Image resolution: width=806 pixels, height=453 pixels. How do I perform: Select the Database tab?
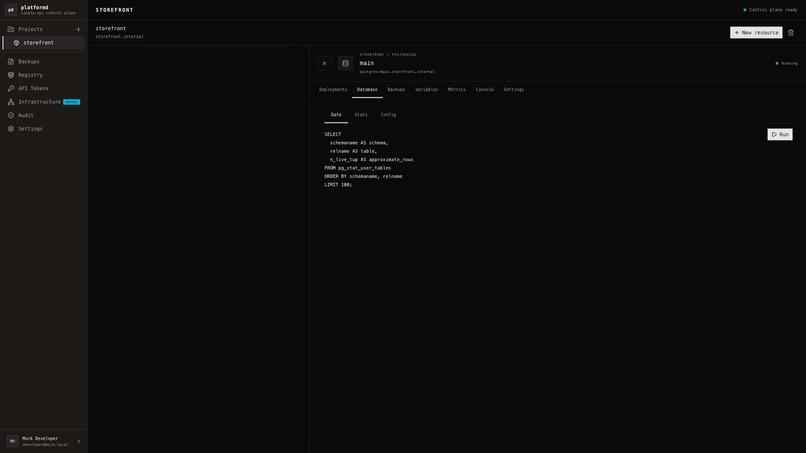point(367,89)
